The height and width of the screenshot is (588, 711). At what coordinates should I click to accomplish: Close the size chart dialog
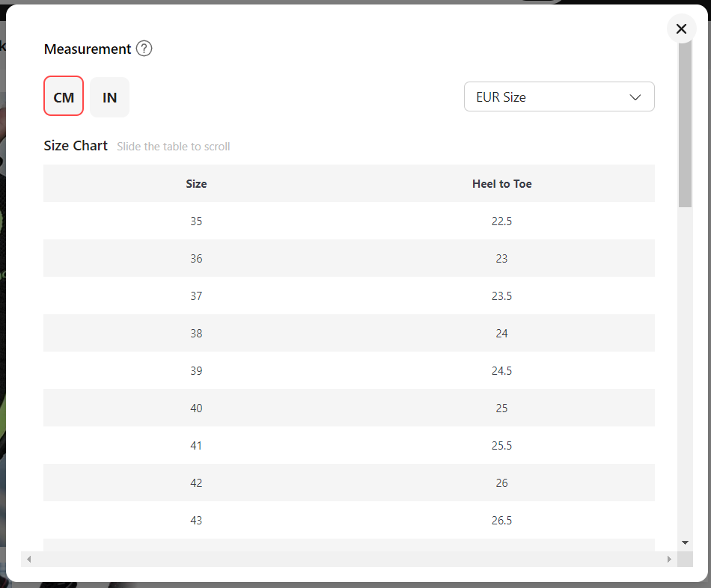(681, 29)
